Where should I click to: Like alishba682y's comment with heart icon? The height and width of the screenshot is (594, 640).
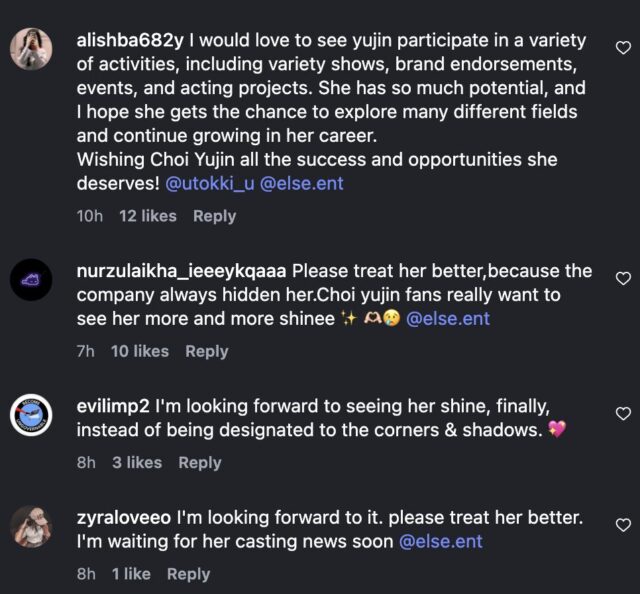point(623,48)
